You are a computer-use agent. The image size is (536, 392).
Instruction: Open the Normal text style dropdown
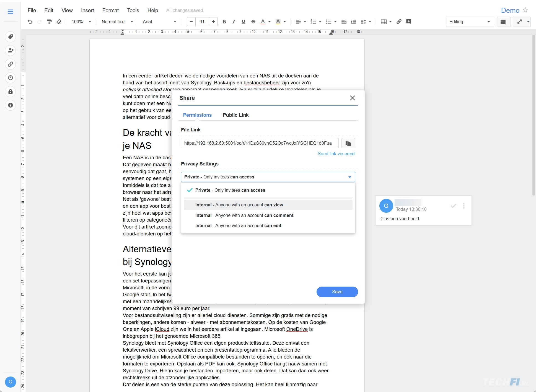point(117,22)
